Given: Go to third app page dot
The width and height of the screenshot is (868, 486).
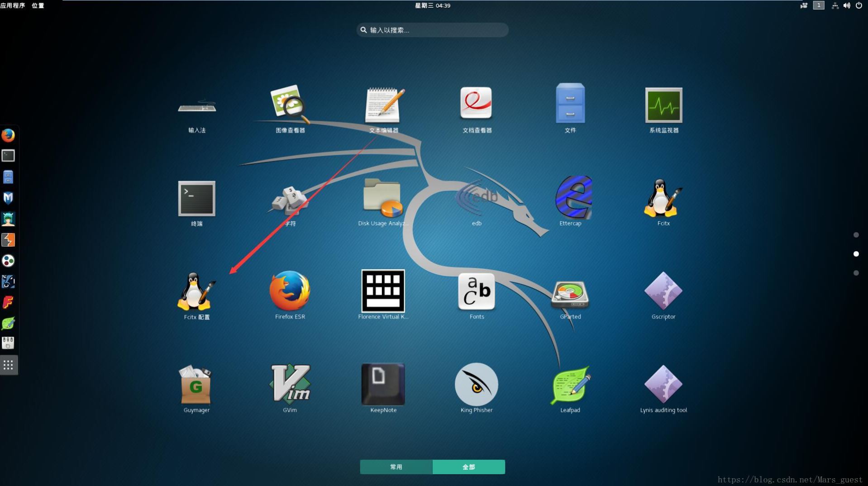Looking at the screenshot, I should click(x=856, y=273).
